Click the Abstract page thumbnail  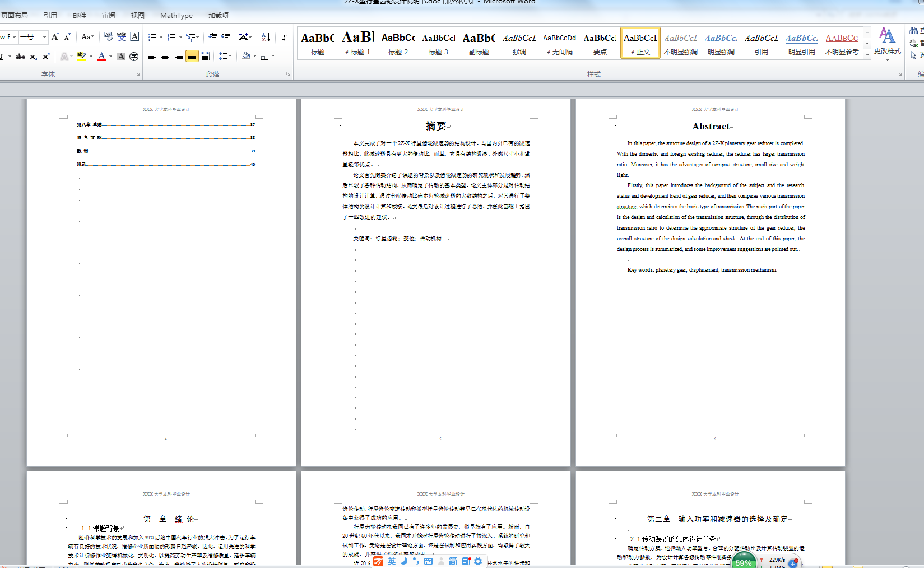pos(711,282)
